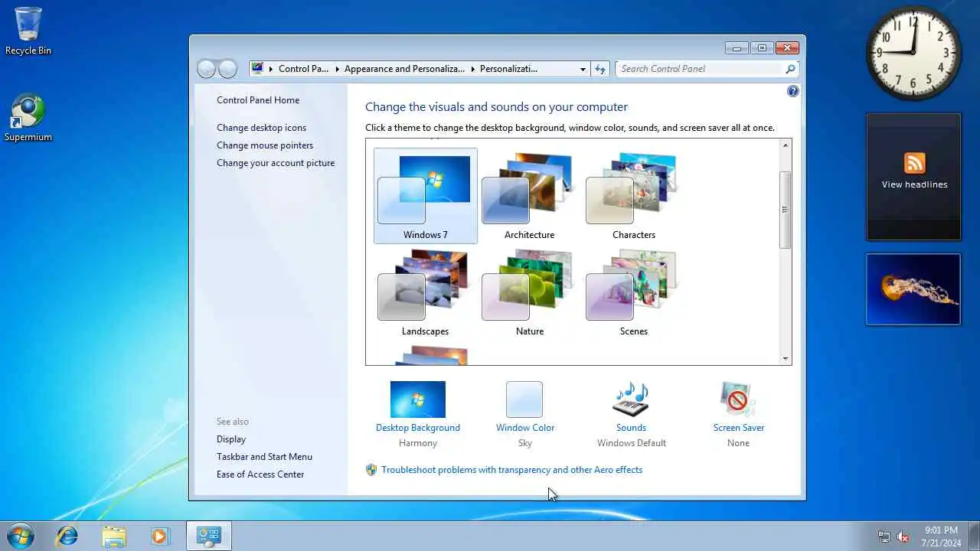Click the Sounds link text

click(632, 428)
